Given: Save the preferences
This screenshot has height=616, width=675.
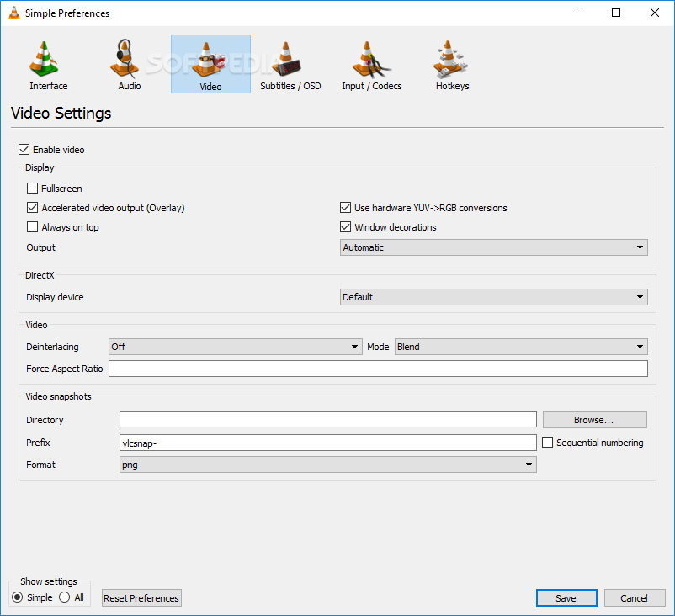Looking at the screenshot, I should tap(566, 598).
